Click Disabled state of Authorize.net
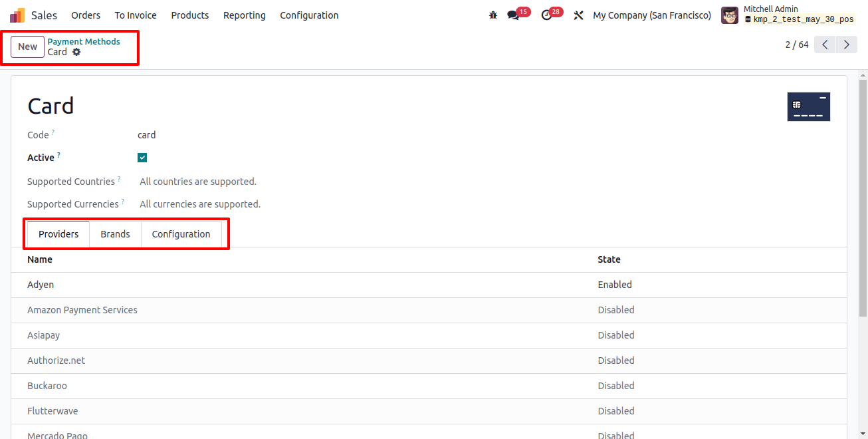Viewport: 868px width, 439px height. click(x=616, y=361)
